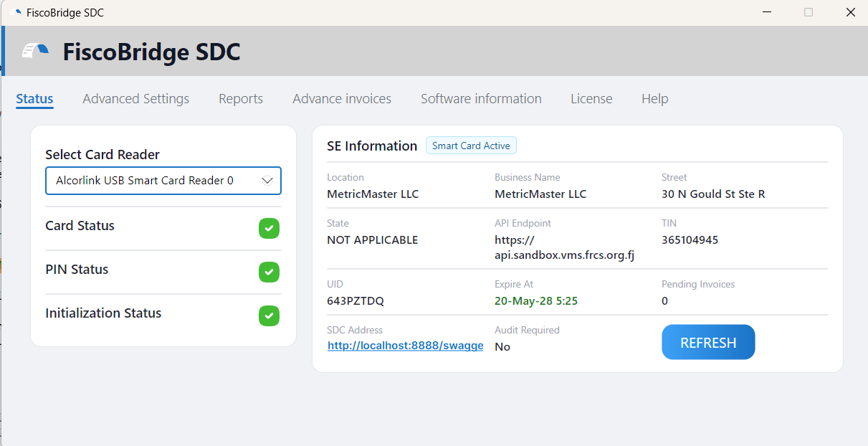Open the localhost:8888 swagger SDC link

tap(406, 346)
